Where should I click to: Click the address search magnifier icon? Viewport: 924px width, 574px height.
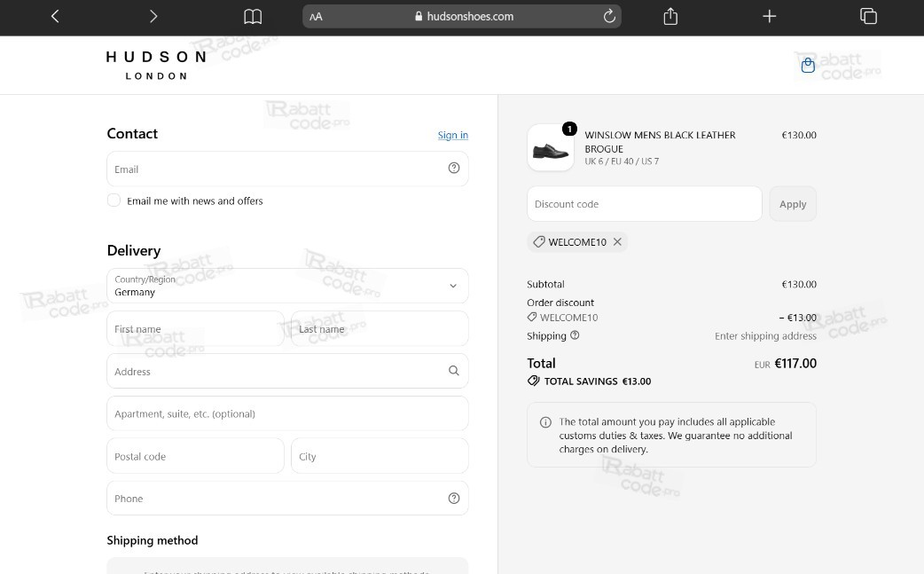point(454,371)
